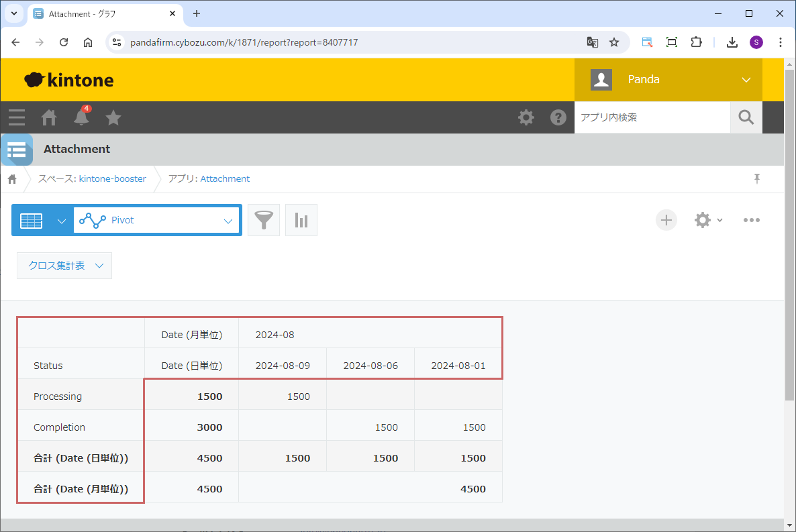Open notifications bell with 4 badge

click(x=81, y=117)
